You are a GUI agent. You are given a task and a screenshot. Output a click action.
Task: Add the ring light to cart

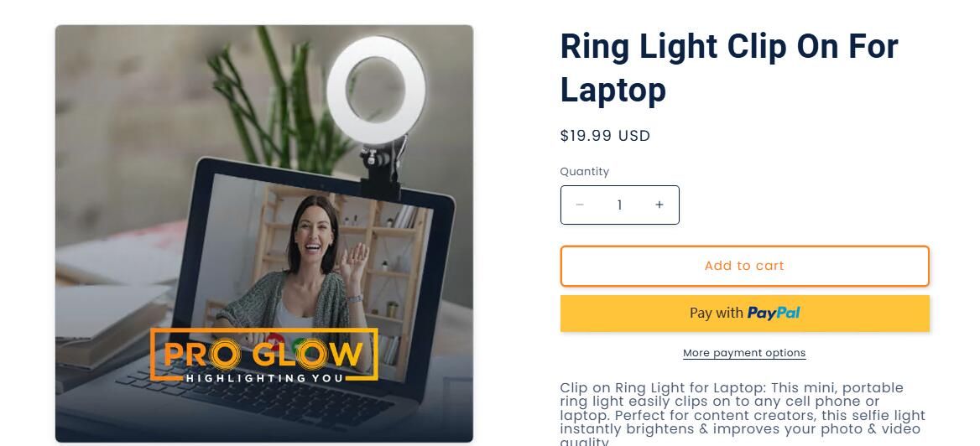744,266
